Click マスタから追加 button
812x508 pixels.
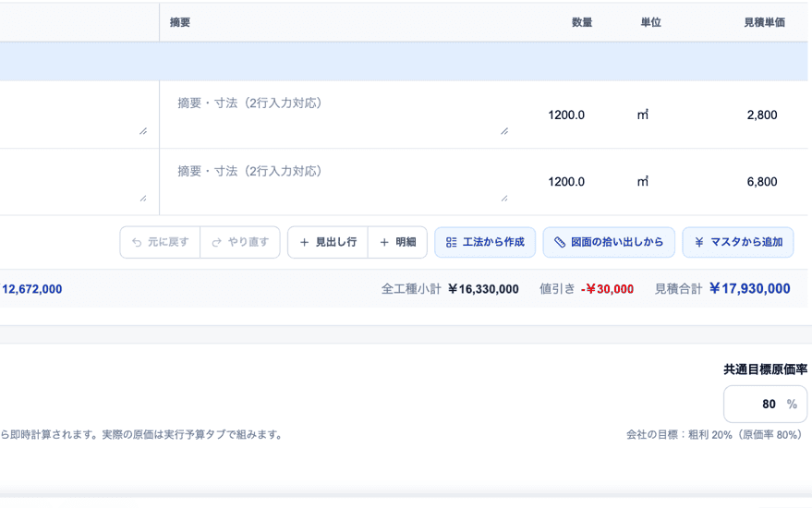tap(738, 242)
